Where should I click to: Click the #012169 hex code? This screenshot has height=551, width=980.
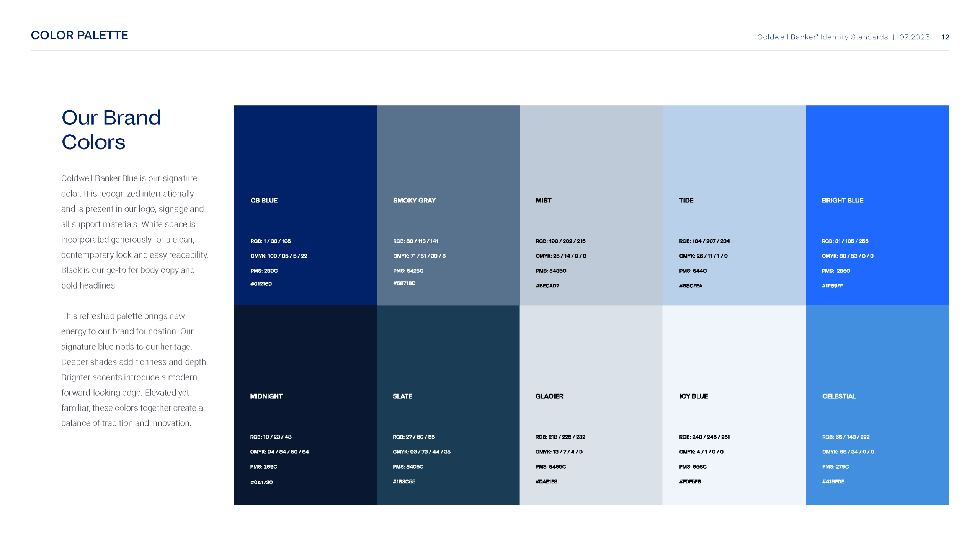tap(261, 284)
